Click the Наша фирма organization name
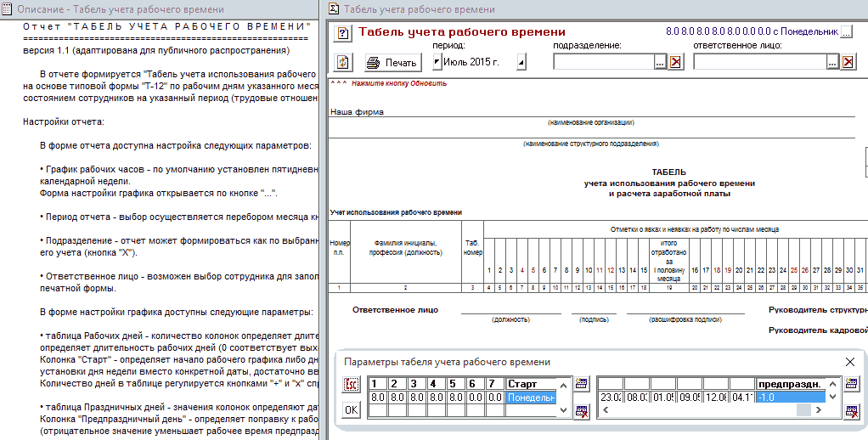 point(357,112)
